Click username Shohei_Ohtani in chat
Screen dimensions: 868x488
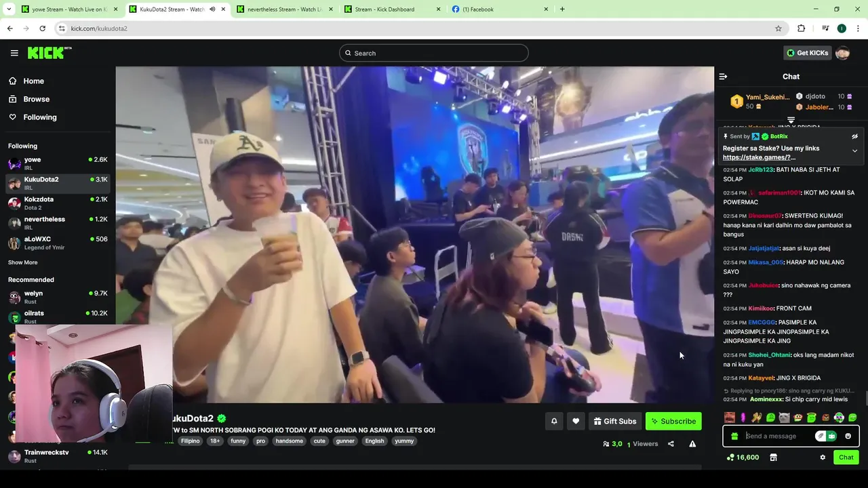coord(770,355)
